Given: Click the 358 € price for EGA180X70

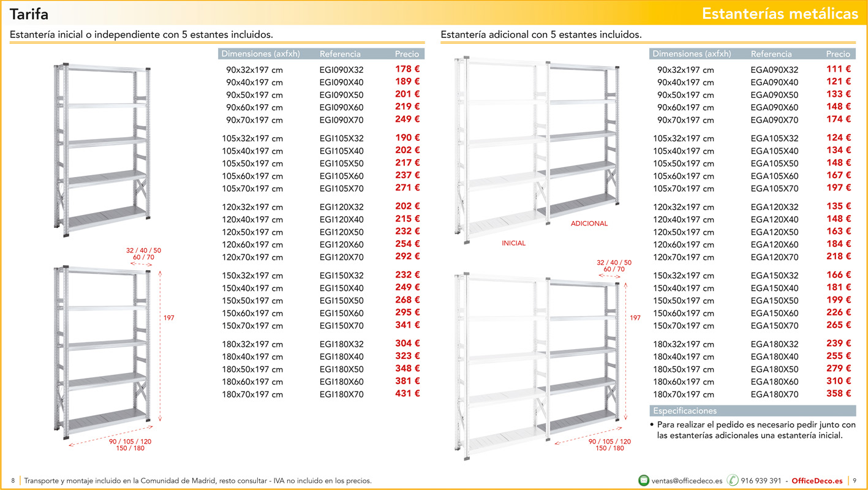Looking at the screenshot, I should click(x=838, y=394).
